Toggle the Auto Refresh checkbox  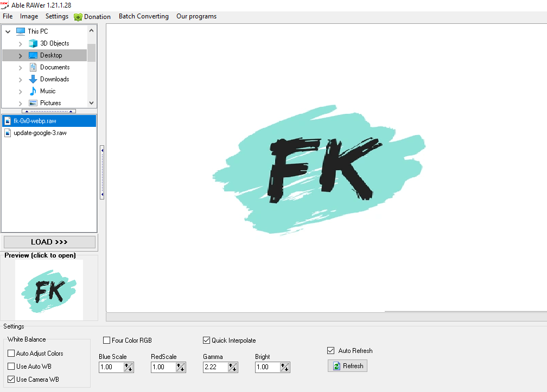(x=330, y=351)
